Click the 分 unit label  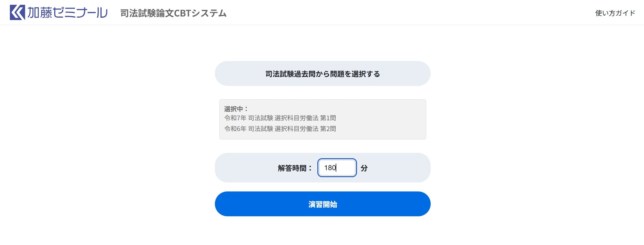click(364, 168)
